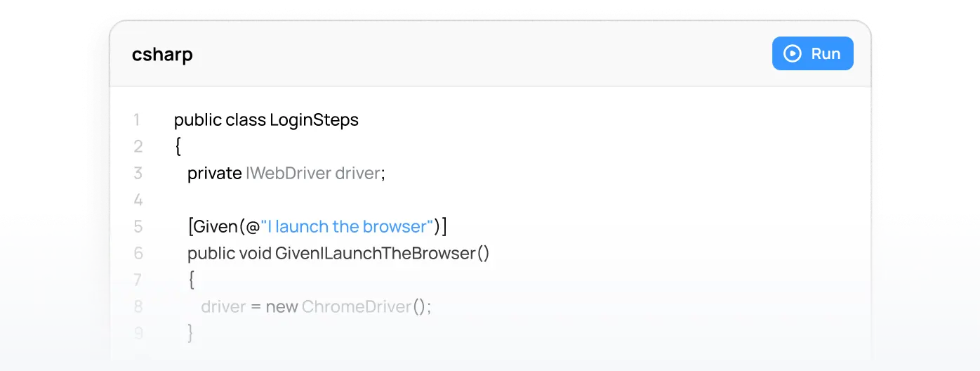
Task: Click the closing brace on line 9
Action: point(191,333)
